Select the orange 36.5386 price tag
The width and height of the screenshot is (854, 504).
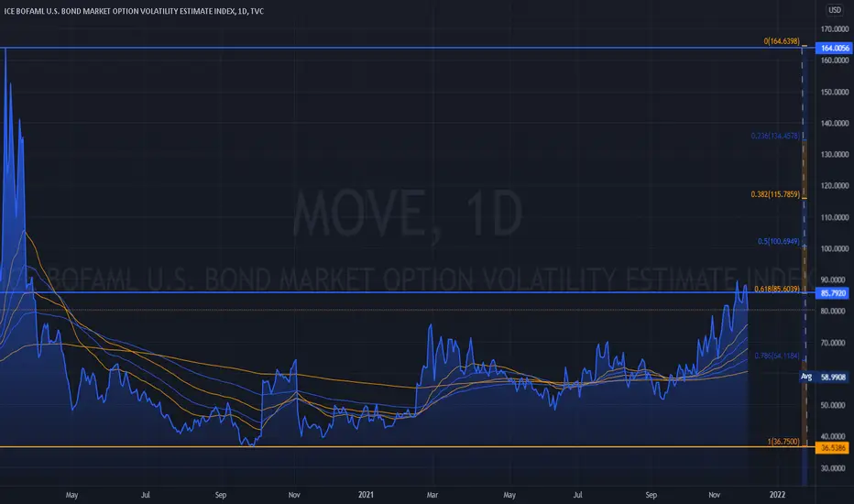(833, 448)
